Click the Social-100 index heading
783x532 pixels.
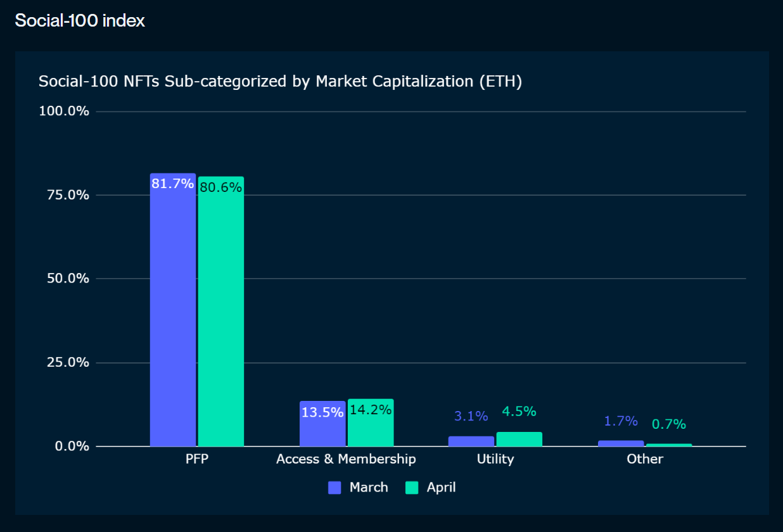(80, 20)
